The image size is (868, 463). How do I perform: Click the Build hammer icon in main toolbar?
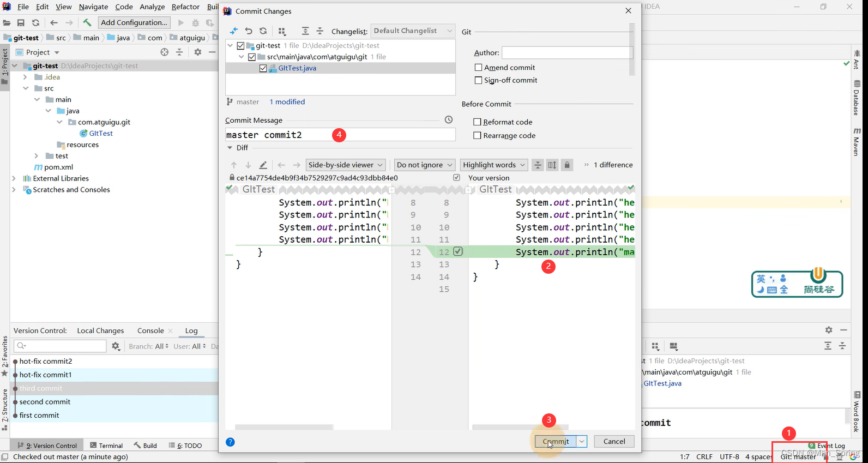87,22
